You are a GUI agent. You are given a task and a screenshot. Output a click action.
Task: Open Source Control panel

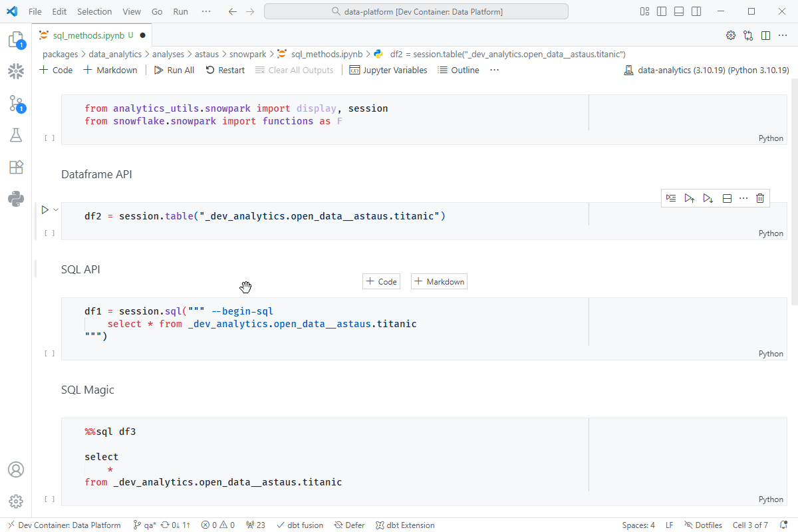16,104
